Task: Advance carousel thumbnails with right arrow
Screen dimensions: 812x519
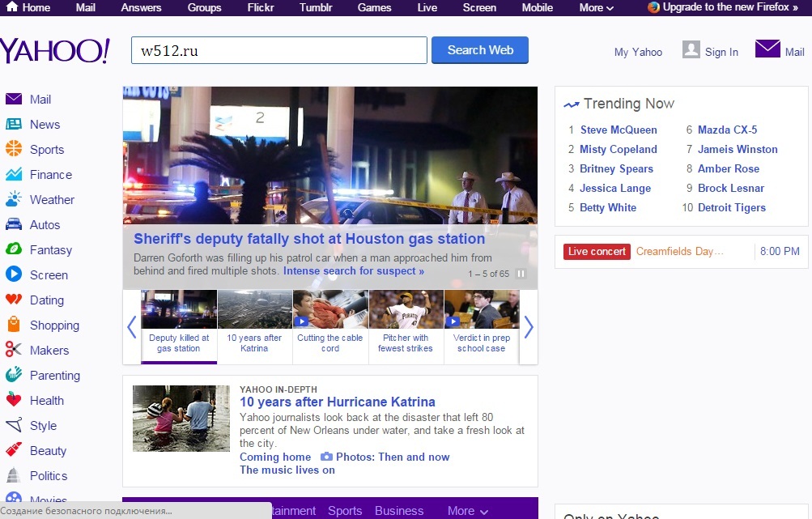Action: pos(528,327)
